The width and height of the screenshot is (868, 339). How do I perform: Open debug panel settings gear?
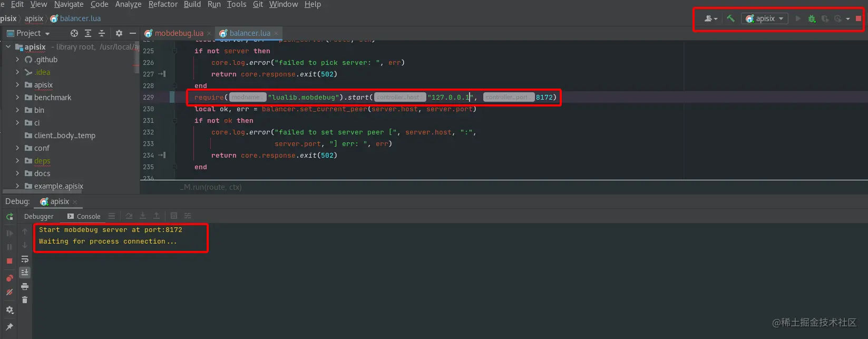(x=9, y=310)
